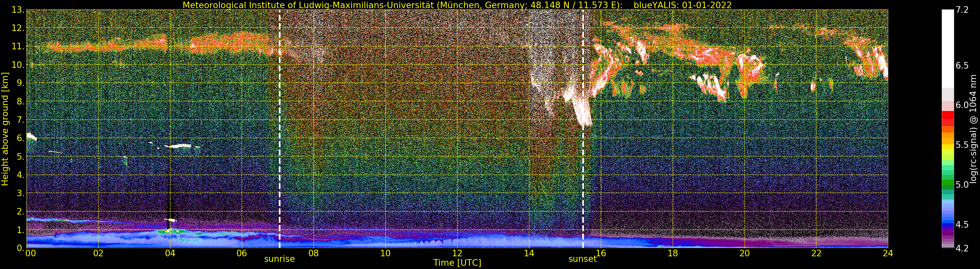Image resolution: width=980 pixels, height=269 pixels.
Task: Click the sunrise dashed vertical line
Action: tap(280, 129)
